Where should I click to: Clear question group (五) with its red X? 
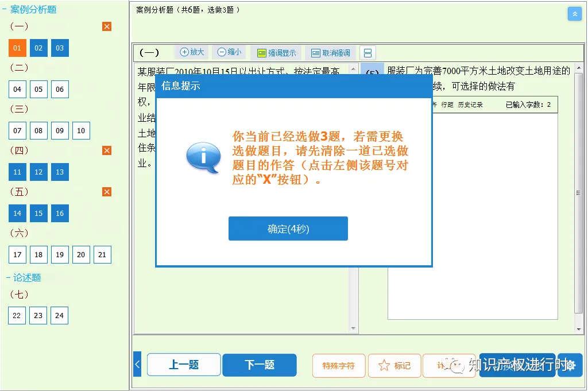[107, 192]
